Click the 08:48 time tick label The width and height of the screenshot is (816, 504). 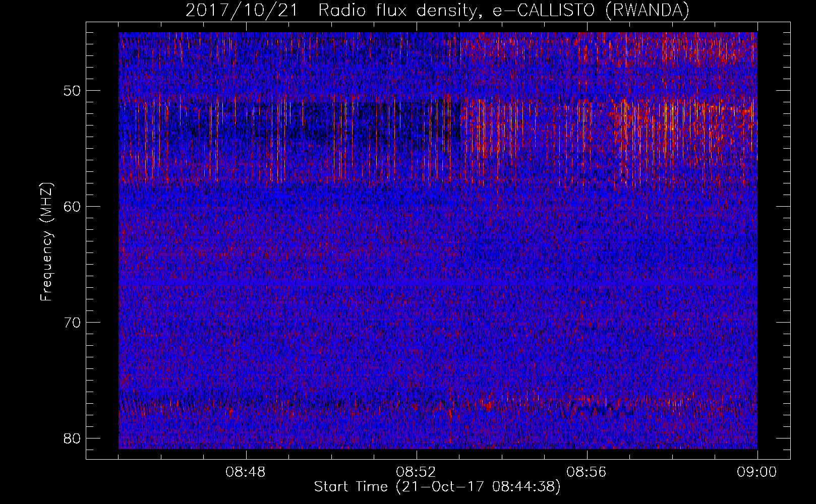tap(246, 472)
